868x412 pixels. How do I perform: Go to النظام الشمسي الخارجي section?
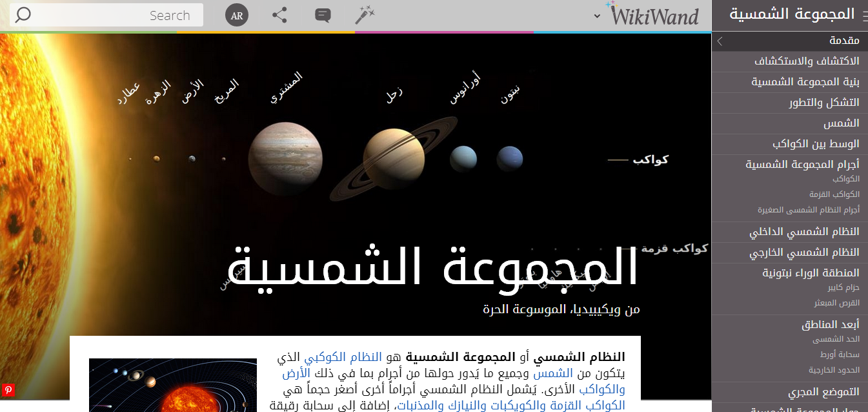[804, 252]
